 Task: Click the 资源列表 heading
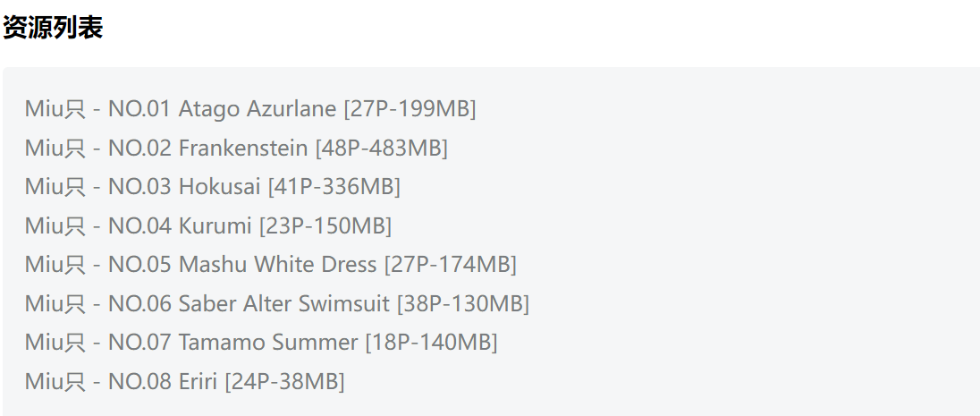tap(53, 28)
